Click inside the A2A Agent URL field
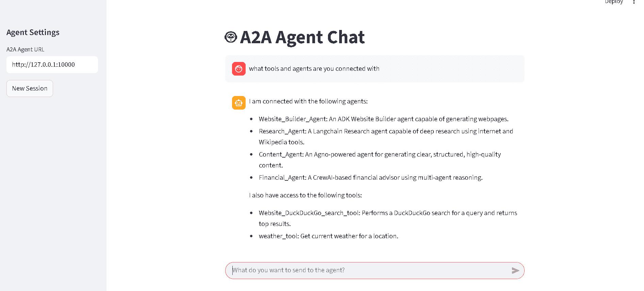Viewport: 644px width, 291px height. tap(52, 64)
